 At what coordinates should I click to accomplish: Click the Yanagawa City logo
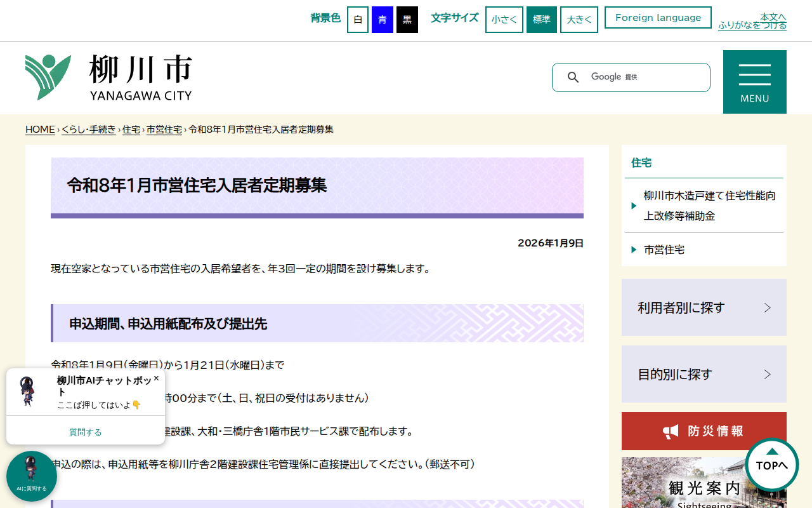point(108,77)
